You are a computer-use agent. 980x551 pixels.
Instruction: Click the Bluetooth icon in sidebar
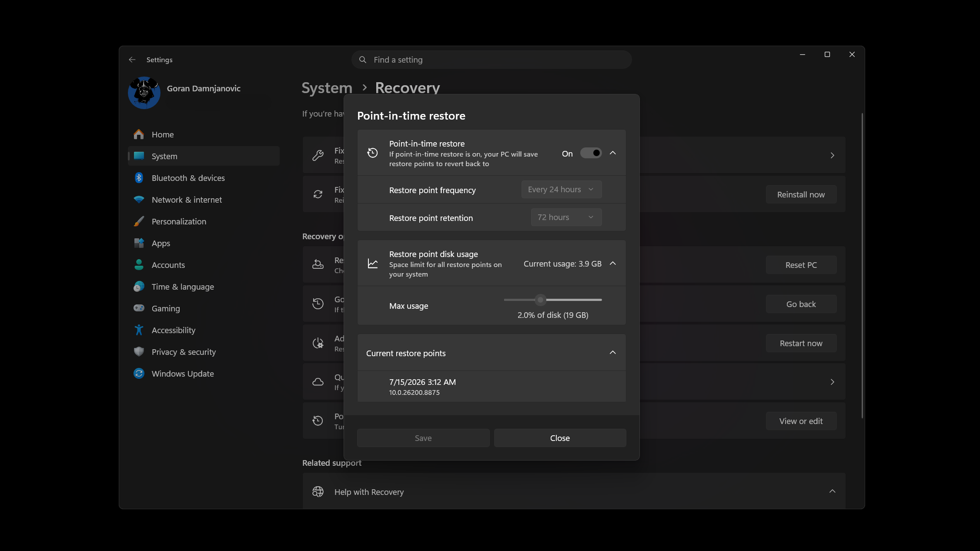click(x=139, y=178)
